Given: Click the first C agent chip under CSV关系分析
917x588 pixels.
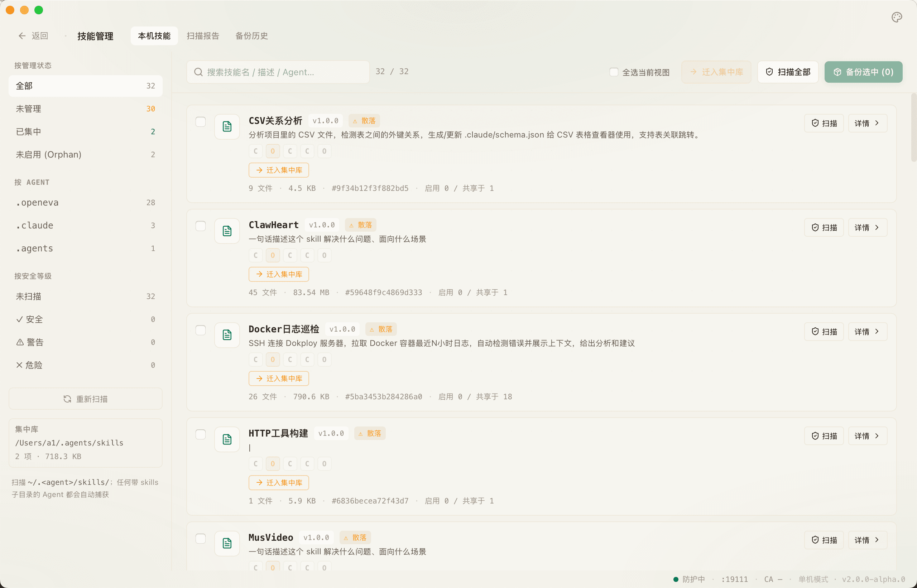Looking at the screenshot, I should [x=255, y=151].
